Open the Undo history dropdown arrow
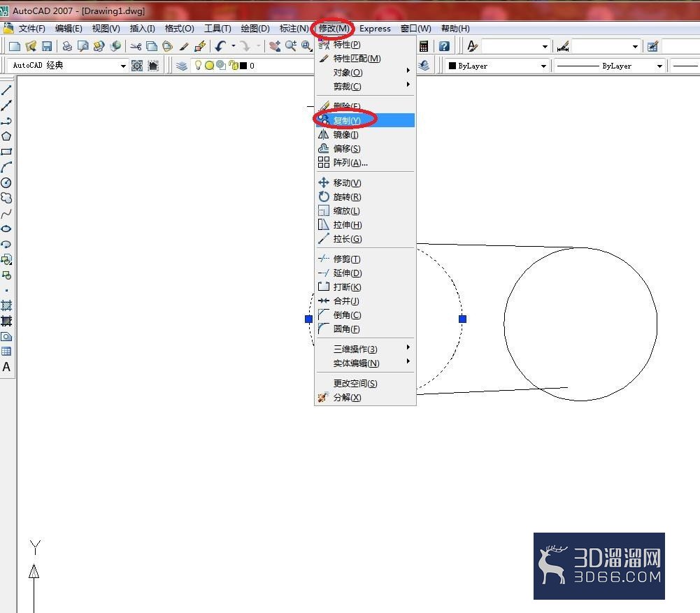700x613 pixels. pos(233,46)
